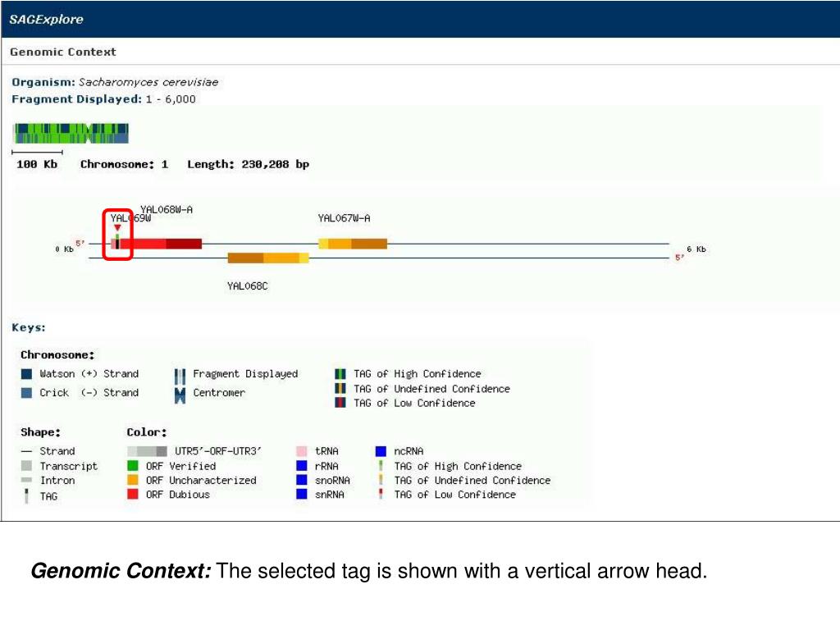Click chromosome TAG of High Confidence icon
Image resolution: width=840 pixels, height=630 pixels.
click(340, 374)
